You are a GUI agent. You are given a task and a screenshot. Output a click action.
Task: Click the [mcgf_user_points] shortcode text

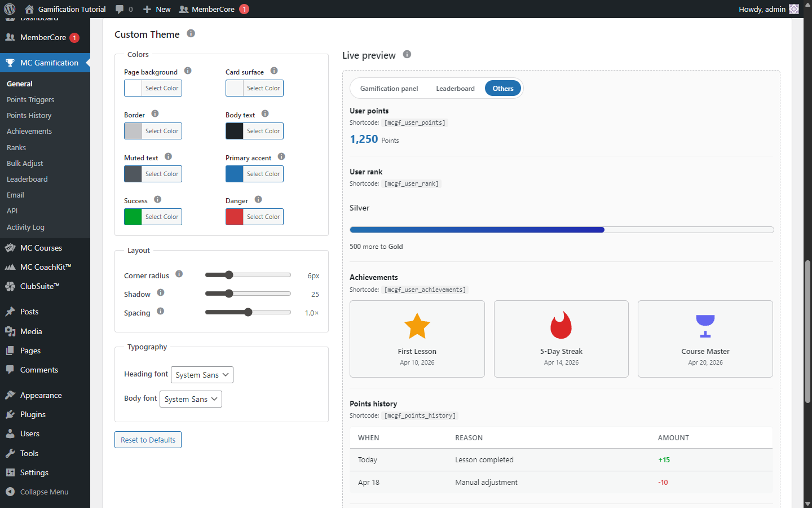point(415,122)
